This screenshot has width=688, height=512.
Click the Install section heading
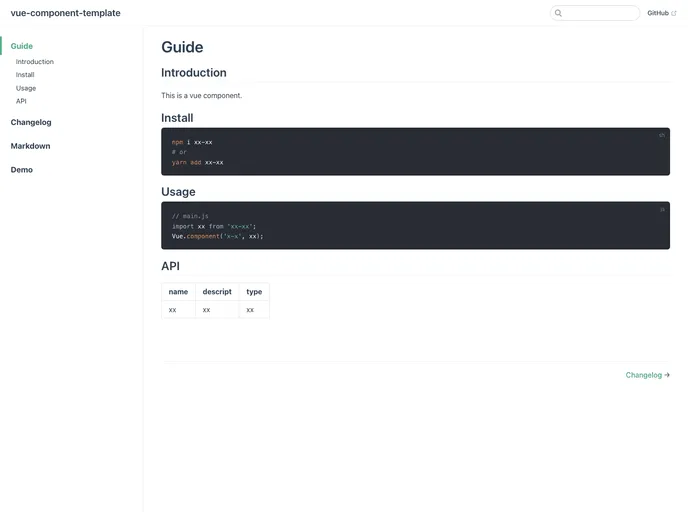pyautogui.click(x=177, y=118)
